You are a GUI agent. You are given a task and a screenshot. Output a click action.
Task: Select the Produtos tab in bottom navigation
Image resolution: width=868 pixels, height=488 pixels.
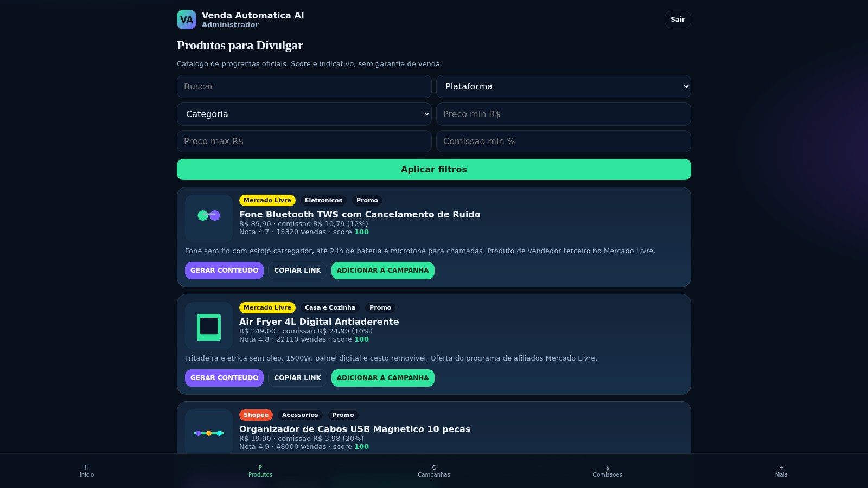pyautogui.click(x=260, y=471)
